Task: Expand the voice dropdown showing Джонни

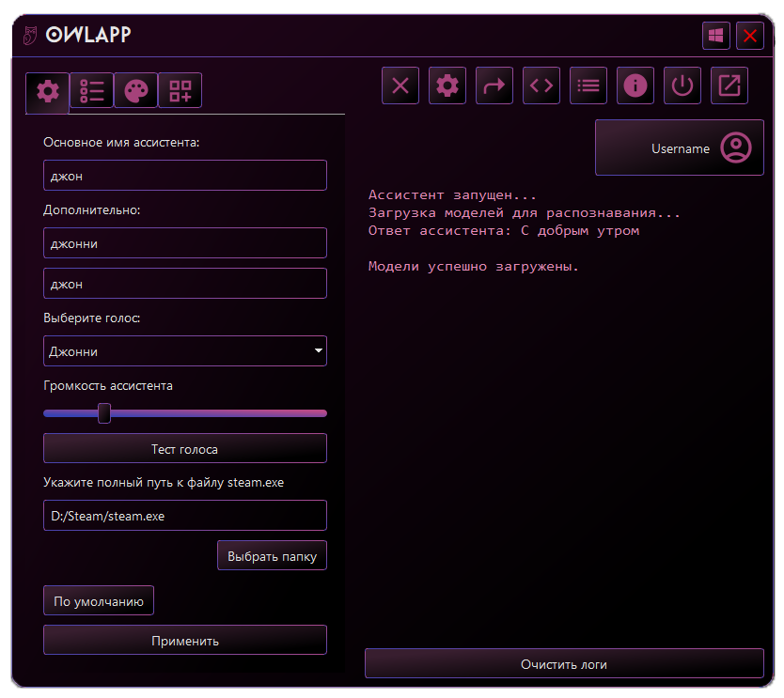Action: tap(185, 351)
